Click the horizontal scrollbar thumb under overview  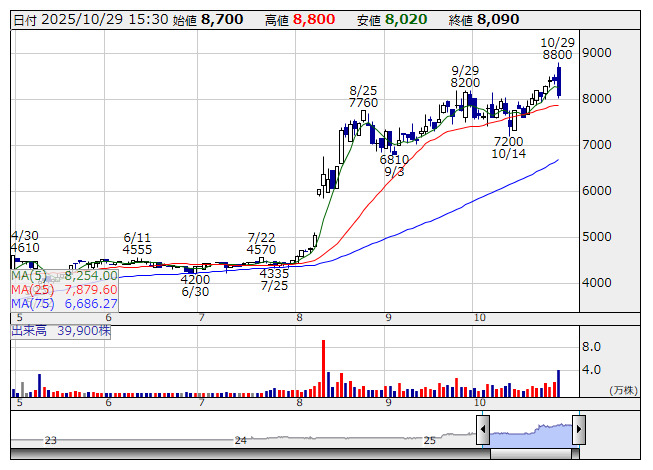click(531, 454)
